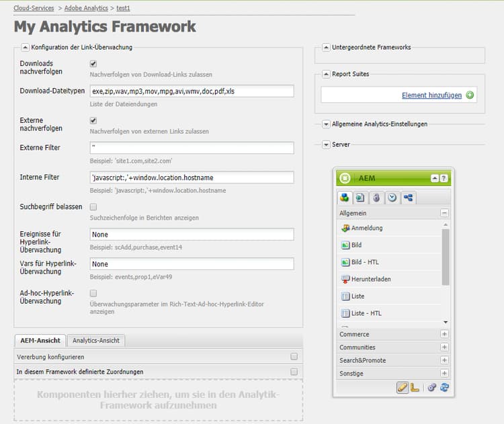Viewport: 504px width, 424px height.
Task: Collapse Allgemein component group
Action: coord(444,213)
